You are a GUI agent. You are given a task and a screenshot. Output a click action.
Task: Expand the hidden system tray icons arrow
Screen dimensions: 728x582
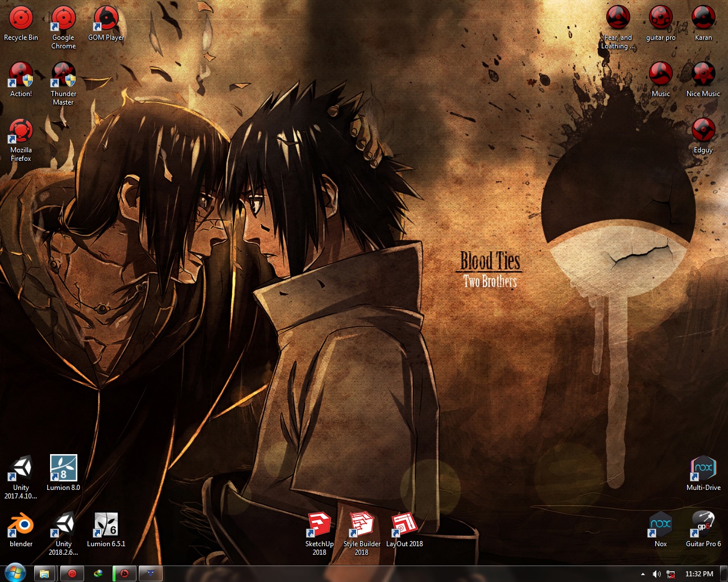pos(643,574)
